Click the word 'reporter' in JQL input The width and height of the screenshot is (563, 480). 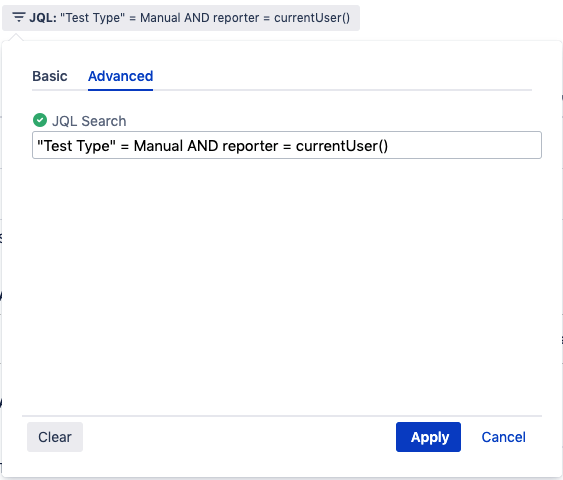250,146
